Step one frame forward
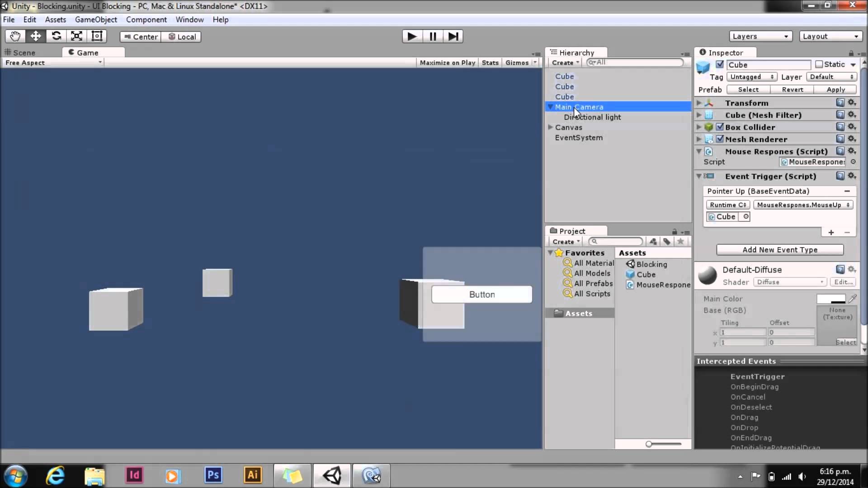 coord(453,36)
